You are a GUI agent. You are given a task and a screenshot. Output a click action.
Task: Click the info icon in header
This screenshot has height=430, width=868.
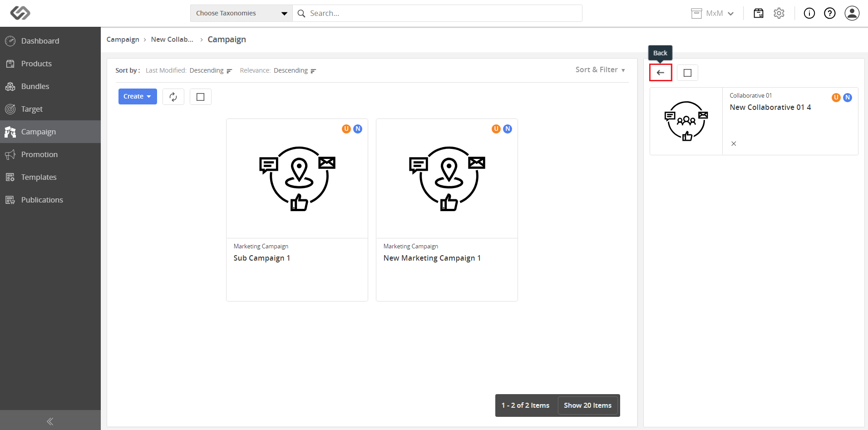point(809,13)
